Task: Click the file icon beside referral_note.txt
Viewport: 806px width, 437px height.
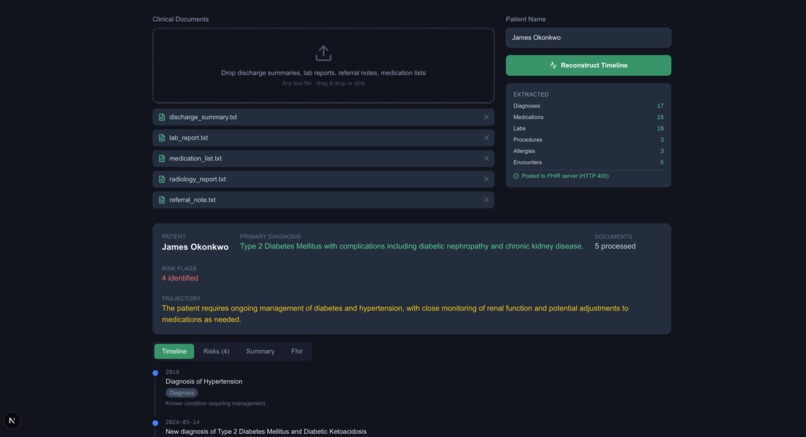Action: (x=162, y=199)
